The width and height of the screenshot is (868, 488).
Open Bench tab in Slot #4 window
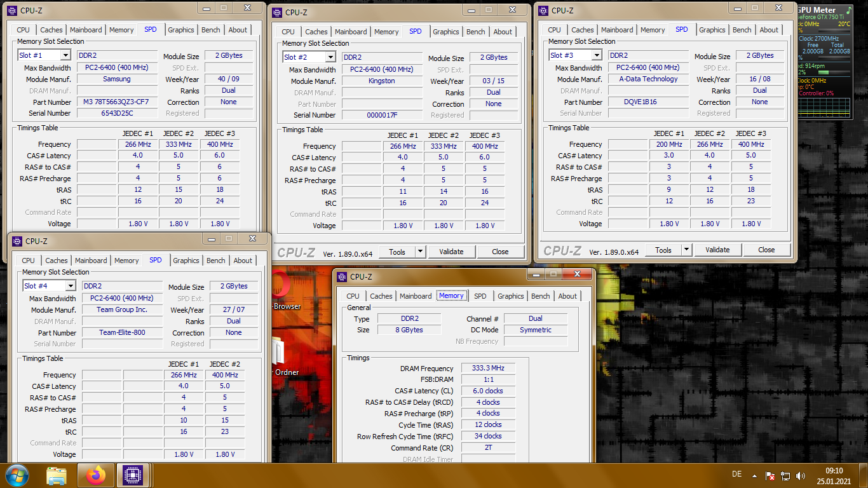(216, 261)
